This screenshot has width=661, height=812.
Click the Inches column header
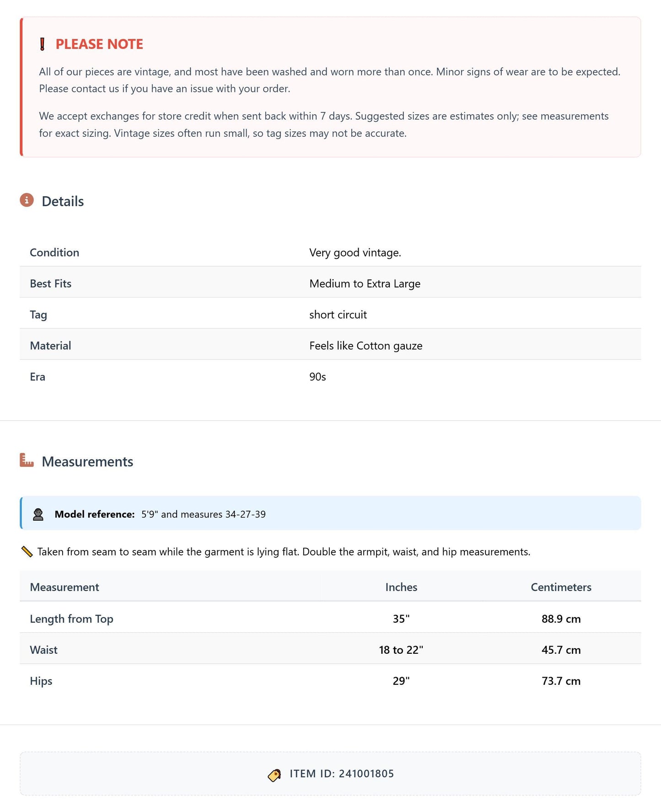coord(401,587)
